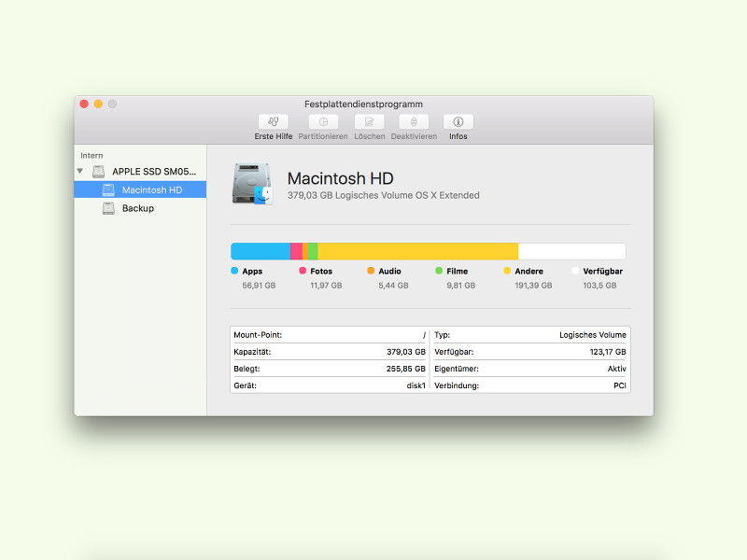The image size is (747, 560).
Task: Open the Infos toolbar icon
Action: tap(458, 122)
